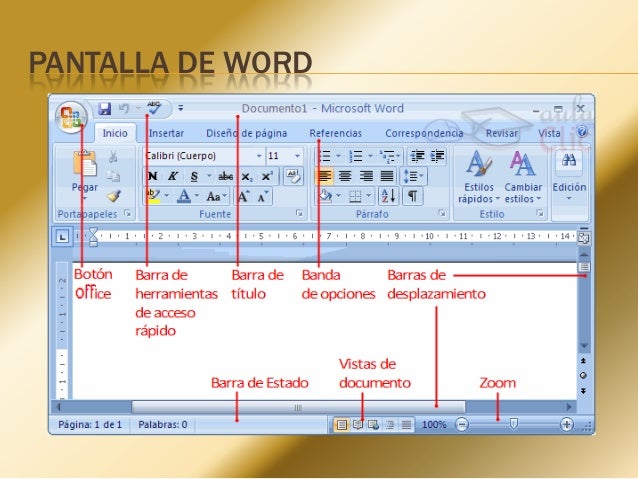Apply paragraph borders
The height and width of the screenshot is (479, 638).
click(355, 197)
